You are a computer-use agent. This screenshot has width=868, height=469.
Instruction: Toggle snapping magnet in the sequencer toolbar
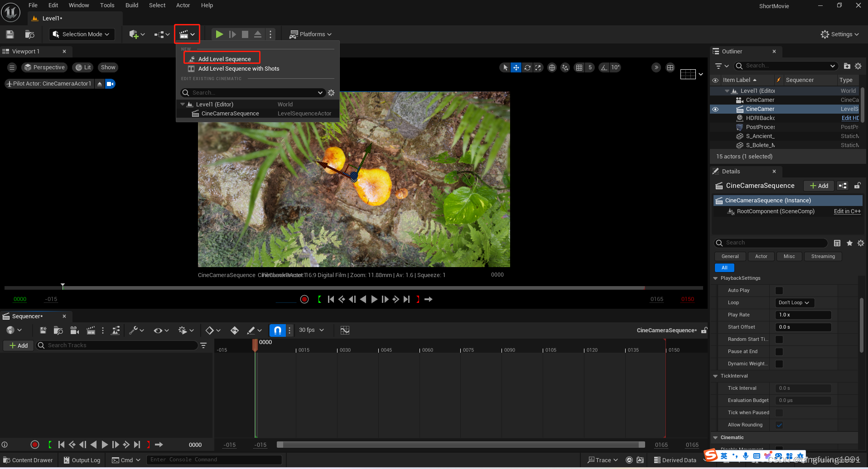278,330
